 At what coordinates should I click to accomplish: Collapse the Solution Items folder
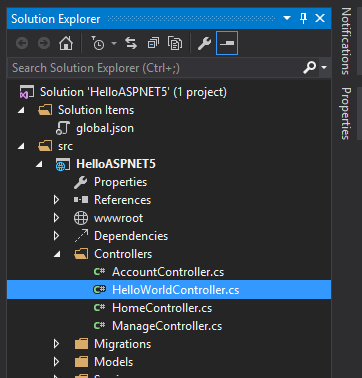(x=22, y=110)
